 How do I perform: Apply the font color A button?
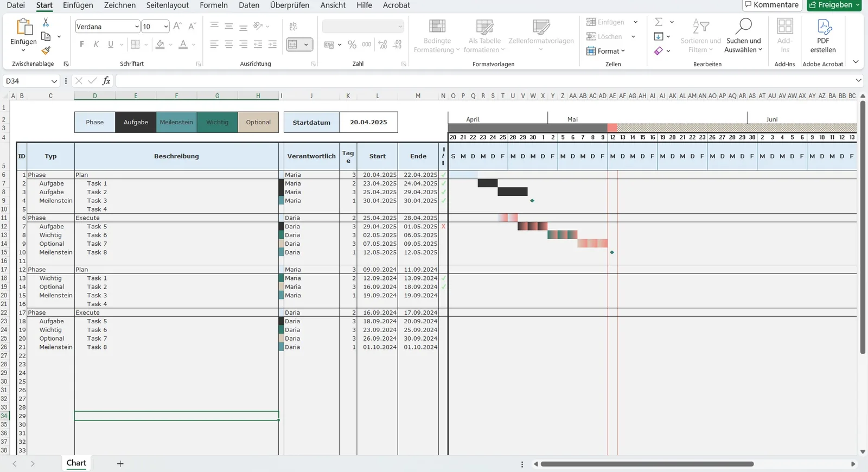coord(183,44)
